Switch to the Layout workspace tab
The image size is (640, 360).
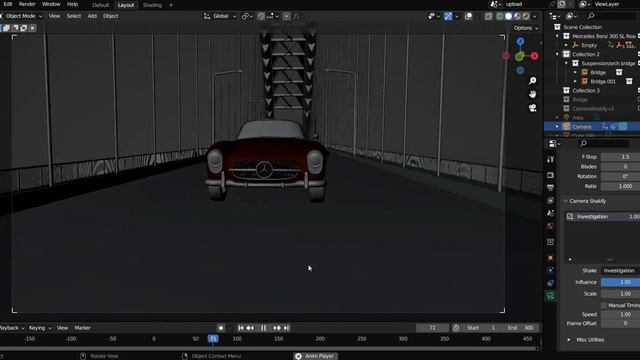(x=126, y=5)
